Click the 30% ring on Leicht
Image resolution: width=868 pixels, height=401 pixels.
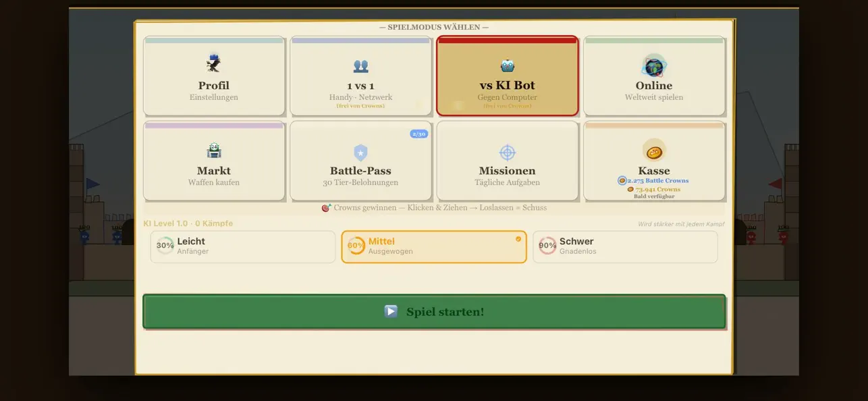(x=165, y=246)
